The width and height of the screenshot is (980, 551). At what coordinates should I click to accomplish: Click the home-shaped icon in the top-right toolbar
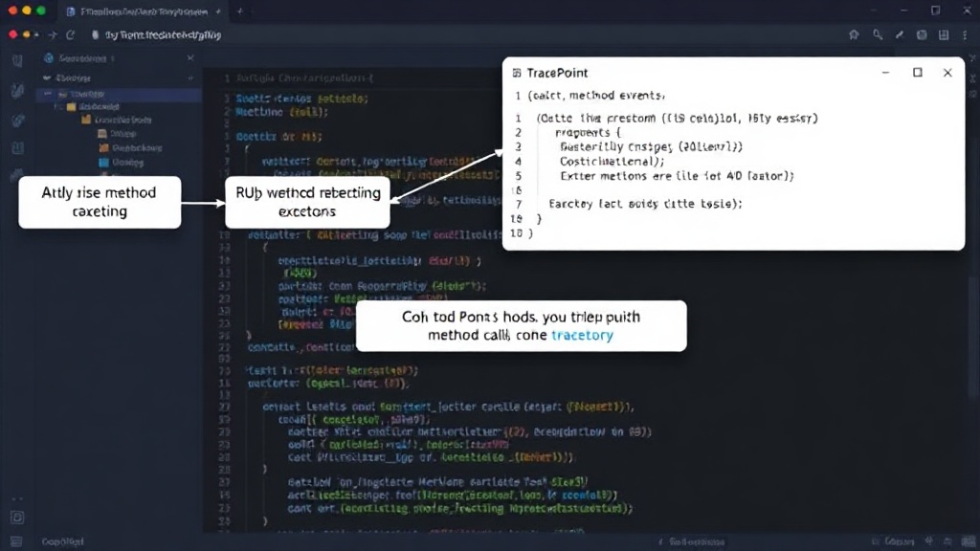point(854,35)
